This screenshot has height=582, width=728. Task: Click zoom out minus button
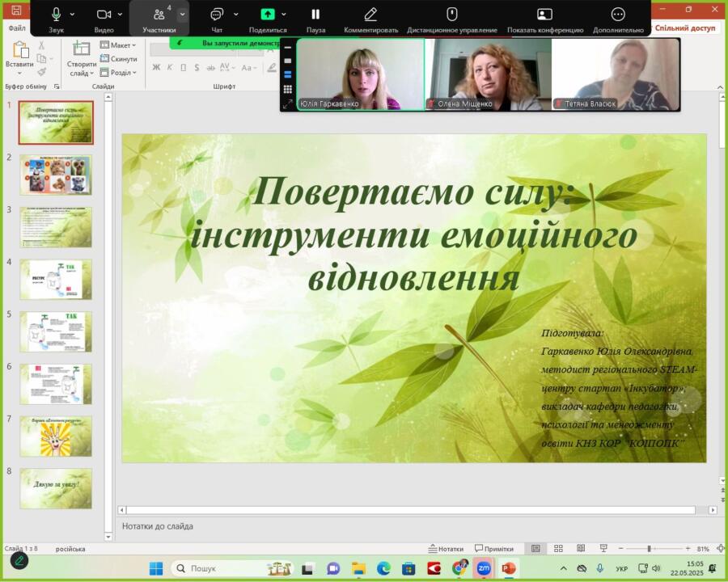tap(620, 549)
